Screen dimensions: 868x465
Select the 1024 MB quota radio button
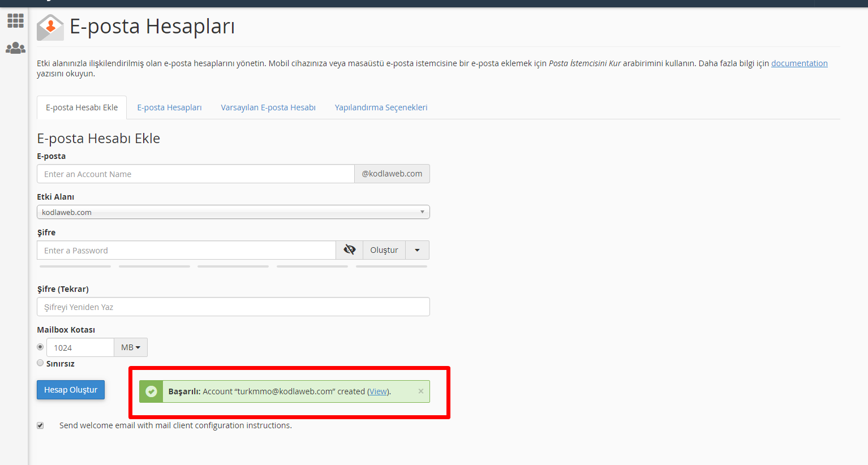(40, 347)
